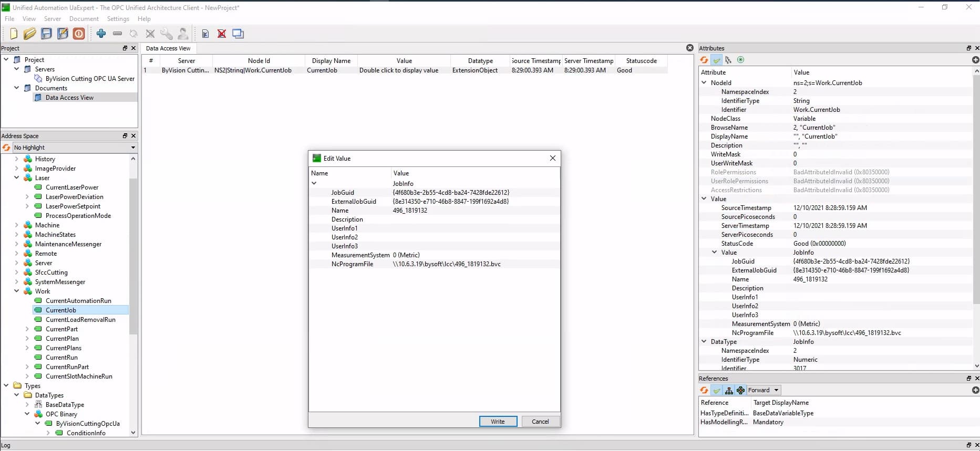Toggle the green checkmark in References toolbar

tap(716, 390)
